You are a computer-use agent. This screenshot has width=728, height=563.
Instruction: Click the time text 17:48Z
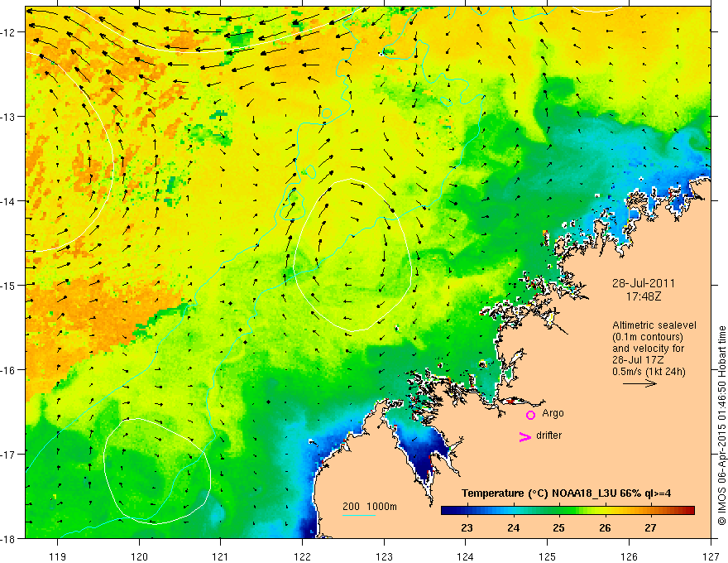643,296
